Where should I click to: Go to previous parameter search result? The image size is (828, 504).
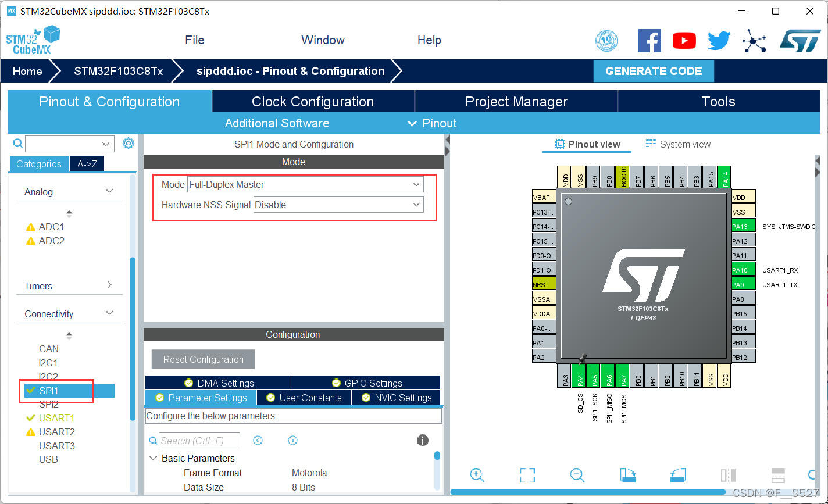pyautogui.click(x=258, y=441)
